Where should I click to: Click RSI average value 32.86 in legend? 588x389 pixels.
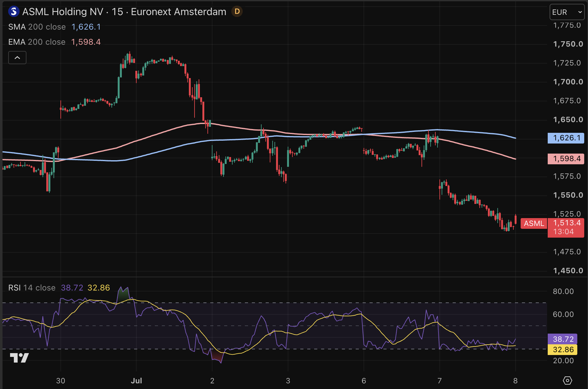tap(99, 288)
